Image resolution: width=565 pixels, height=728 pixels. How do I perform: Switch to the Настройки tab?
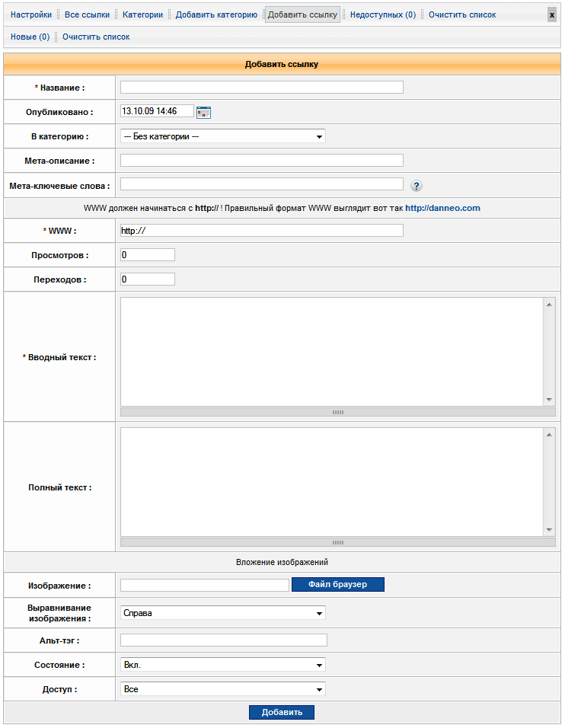pyautogui.click(x=30, y=14)
